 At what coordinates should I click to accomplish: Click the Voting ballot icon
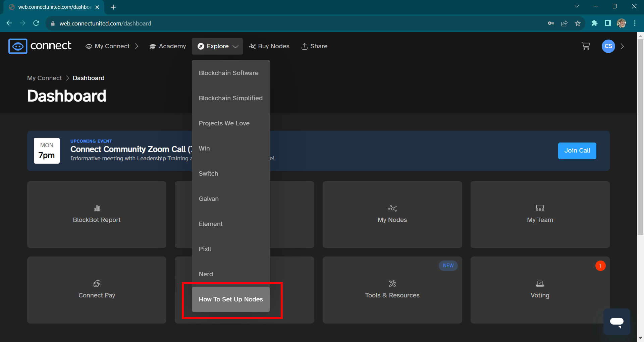click(540, 284)
